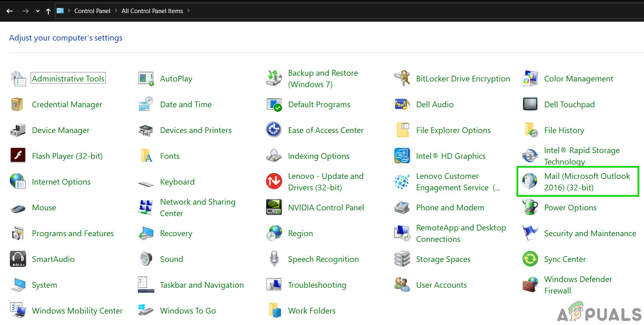Expand chevron after All Control Panel Items
The image size is (644, 325).
pyautogui.click(x=189, y=11)
